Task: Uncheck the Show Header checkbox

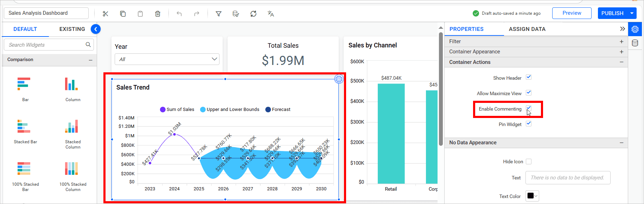Action: (528, 77)
